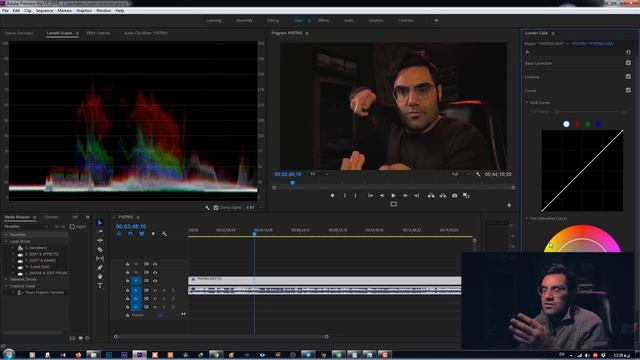Click the timeline timecode 00;03;48;10 field
The image size is (640, 360).
[131, 226]
